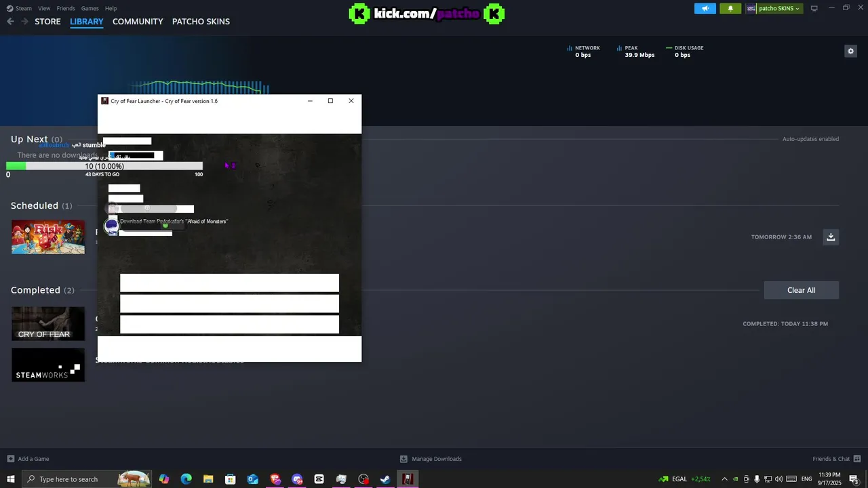The height and width of the screenshot is (488, 868).
Task: Click the "TOMORROW 2:36 AM" schedule text
Action: tap(781, 237)
